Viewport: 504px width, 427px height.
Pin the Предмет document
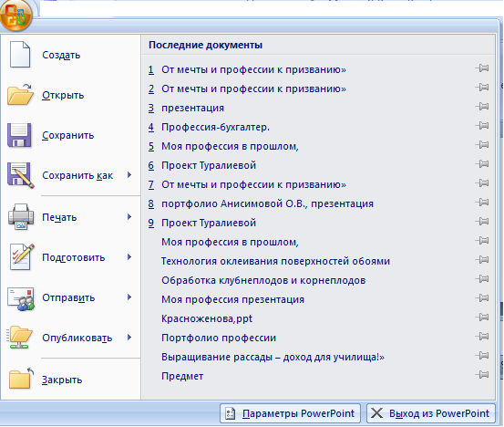point(482,375)
